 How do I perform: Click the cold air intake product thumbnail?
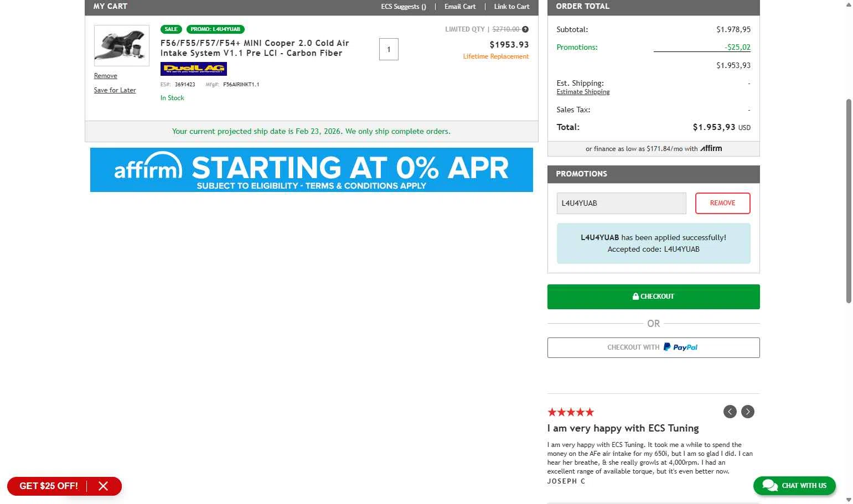[121, 45]
